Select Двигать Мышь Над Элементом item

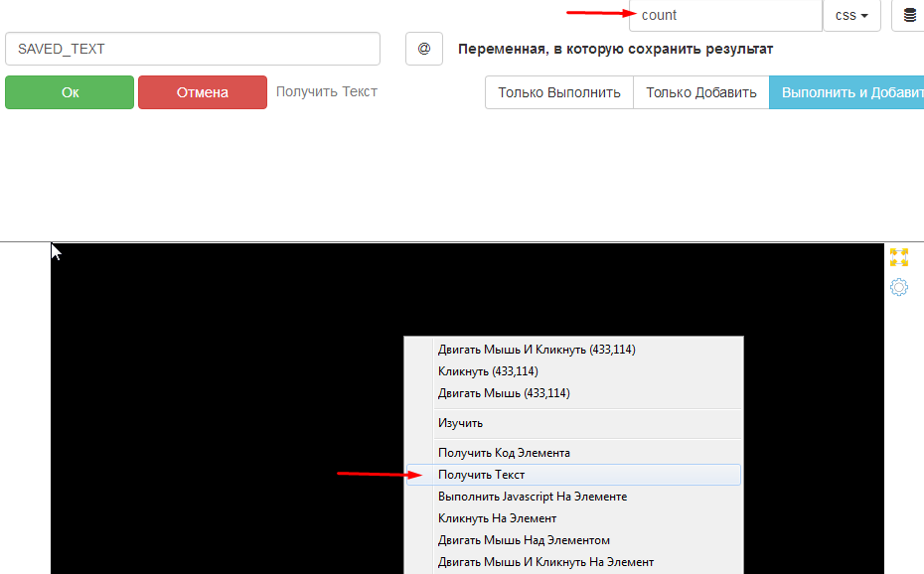[x=524, y=540]
